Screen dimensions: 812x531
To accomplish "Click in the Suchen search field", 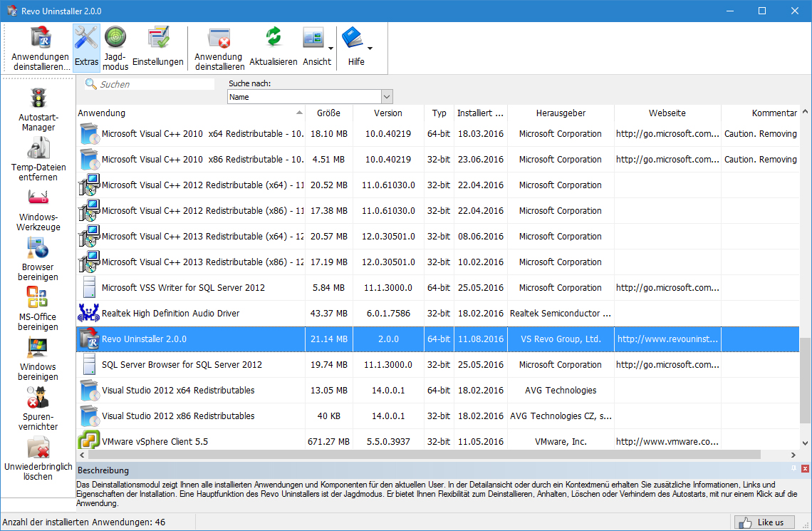I will (157, 84).
